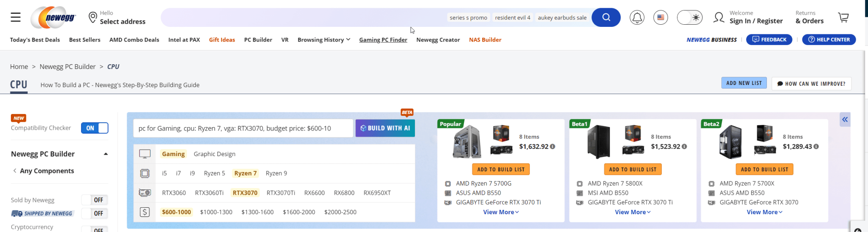Click the Beta1 build case thumbnail
Screen dimensions: 868x232
(x=599, y=142)
